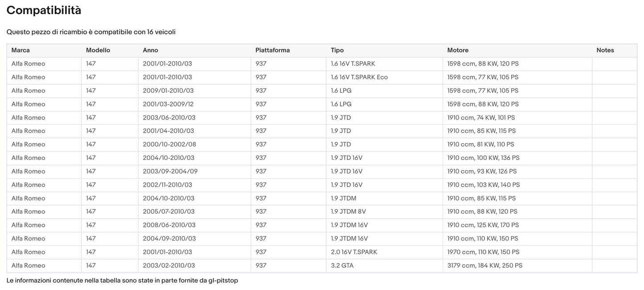Select the Tipo column header
644x290 pixels.
pyautogui.click(x=337, y=50)
